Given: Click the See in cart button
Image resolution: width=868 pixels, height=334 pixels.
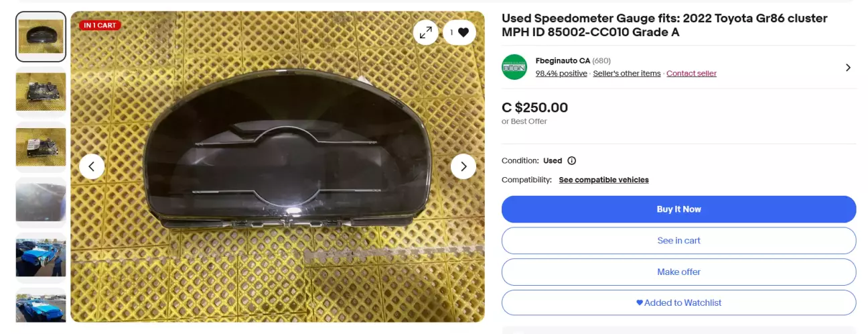Looking at the screenshot, I should [x=678, y=241].
